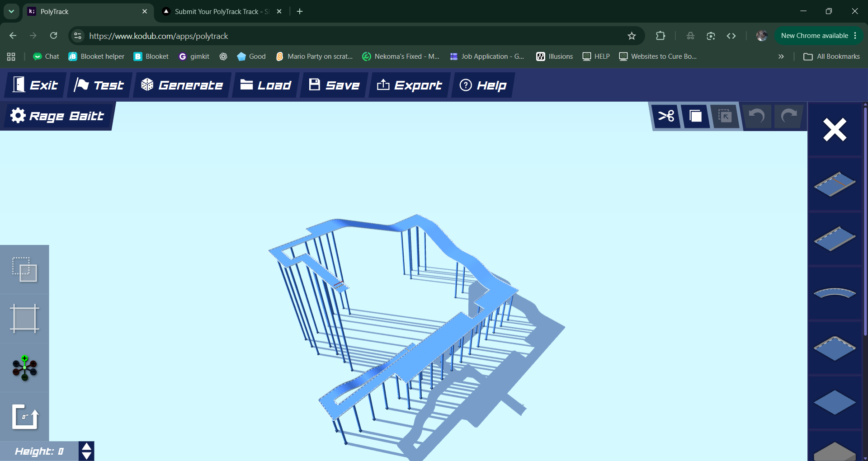The image size is (868, 461).
Task: Click the scissors cut tool
Action: (x=666, y=116)
